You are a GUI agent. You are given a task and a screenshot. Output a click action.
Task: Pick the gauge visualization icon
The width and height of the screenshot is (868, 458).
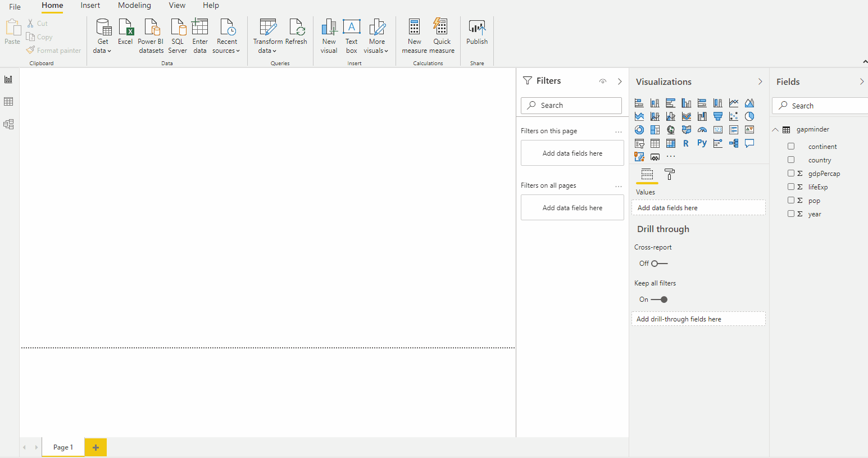point(702,130)
